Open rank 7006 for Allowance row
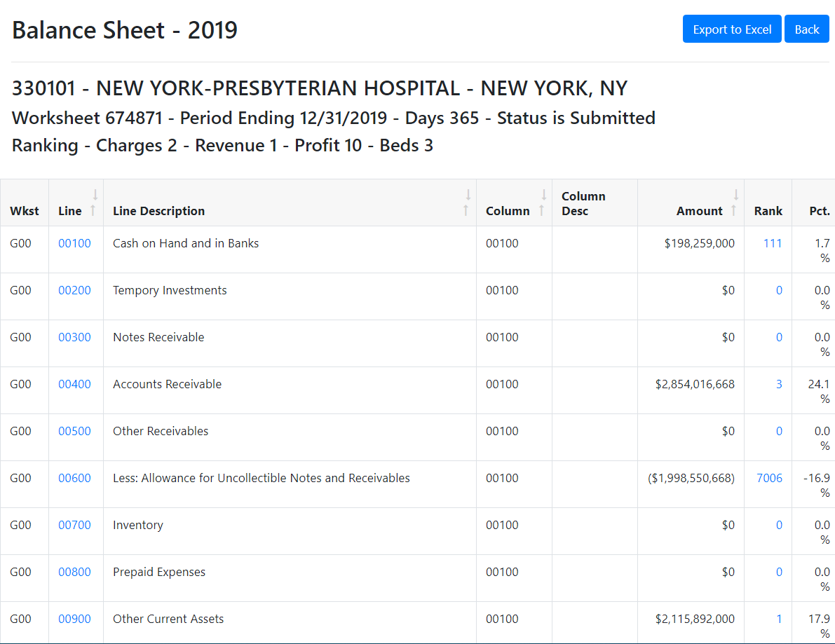Image resolution: width=835 pixels, height=644 pixels. click(x=769, y=478)
